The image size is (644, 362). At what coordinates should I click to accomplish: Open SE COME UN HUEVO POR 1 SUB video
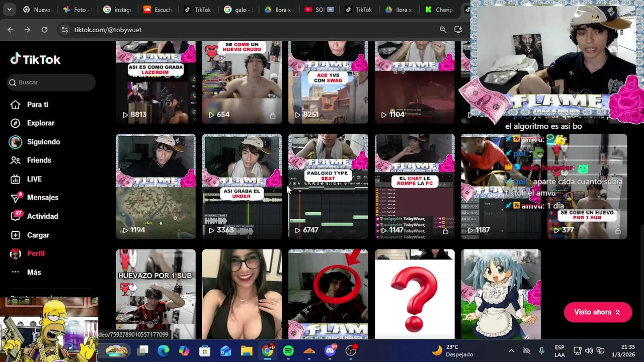tap(587, 187)
